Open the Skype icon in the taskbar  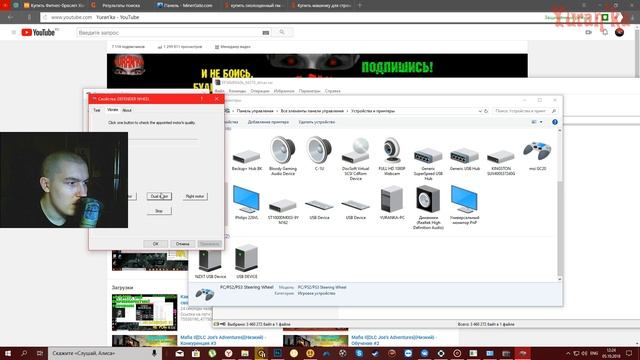[x=359, y=353]
